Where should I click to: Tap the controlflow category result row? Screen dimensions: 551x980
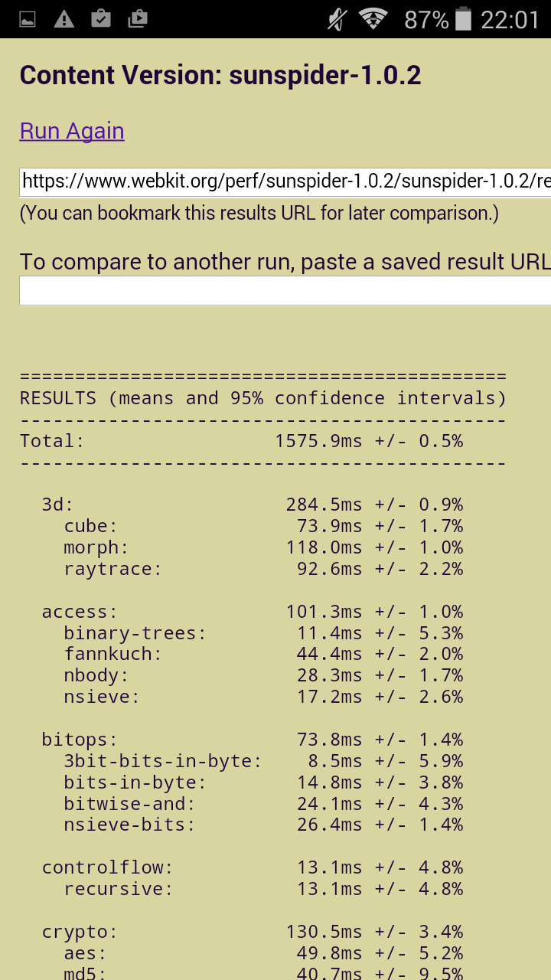pos(253,867)
